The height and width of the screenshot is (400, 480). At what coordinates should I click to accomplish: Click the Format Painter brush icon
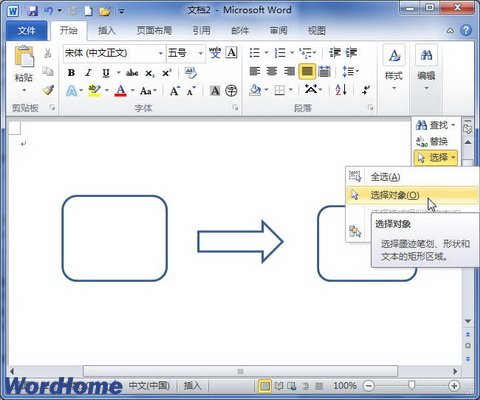(48, 90)
